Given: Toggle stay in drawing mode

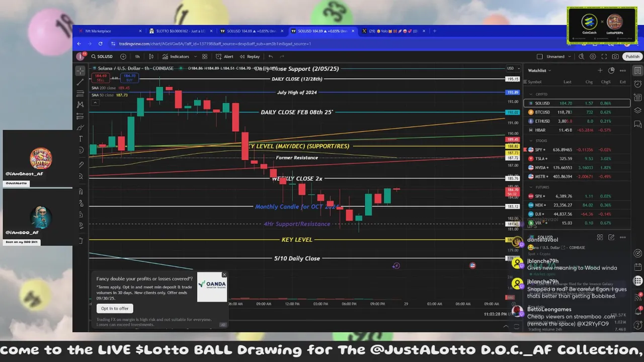Looking at the screenshot, I should [80, 203].
